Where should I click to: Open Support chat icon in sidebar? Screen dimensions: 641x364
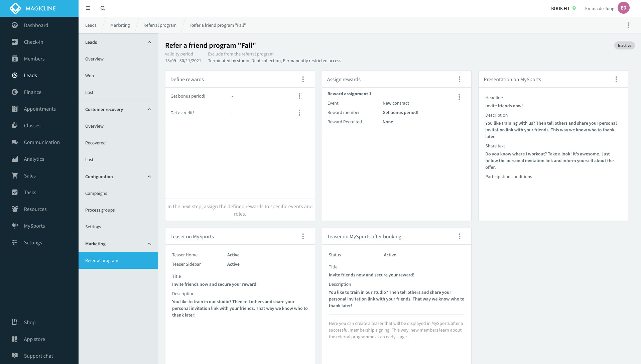[15, 356]
